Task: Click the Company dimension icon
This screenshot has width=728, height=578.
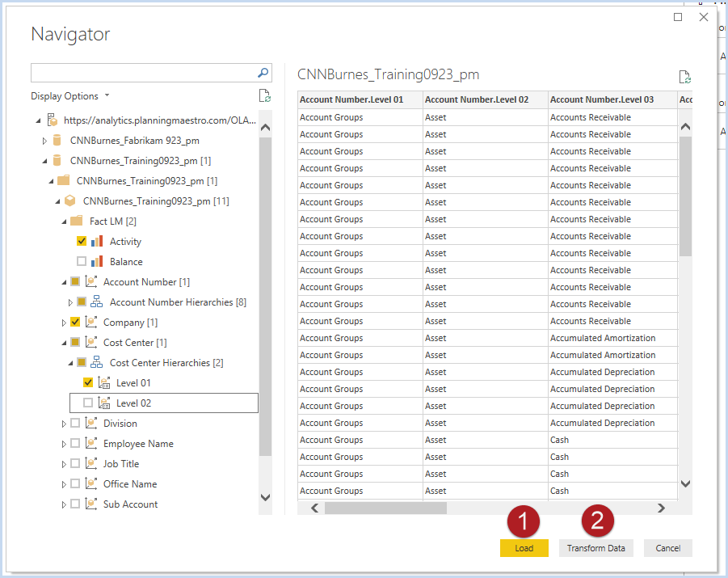Action: 91,322
